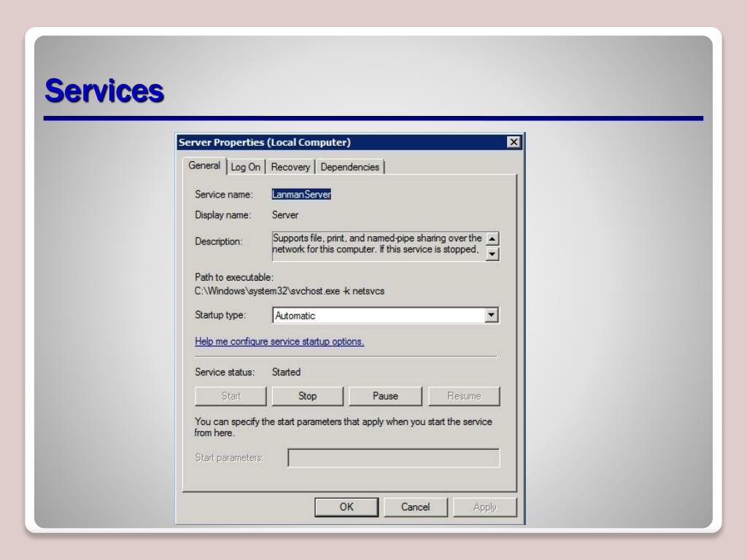Click the disabled Resume button
Viewport: 747px width, 560px height.
pos(464,396)
